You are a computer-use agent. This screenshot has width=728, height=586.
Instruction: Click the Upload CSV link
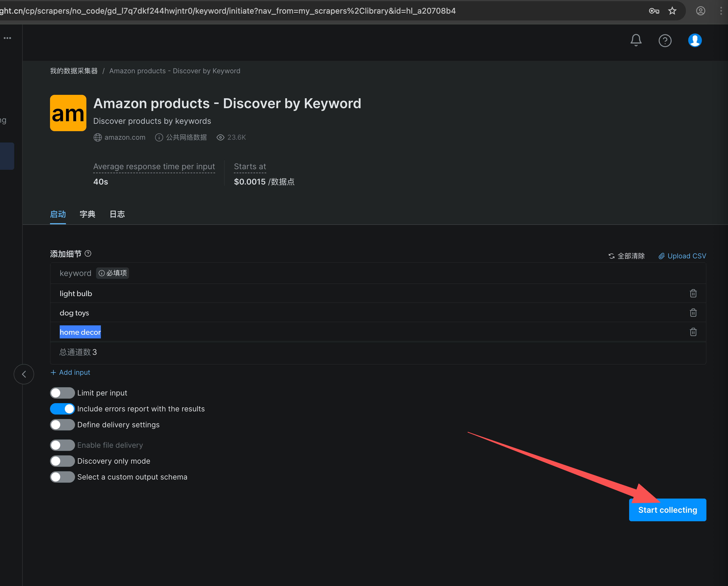[682, 256]
